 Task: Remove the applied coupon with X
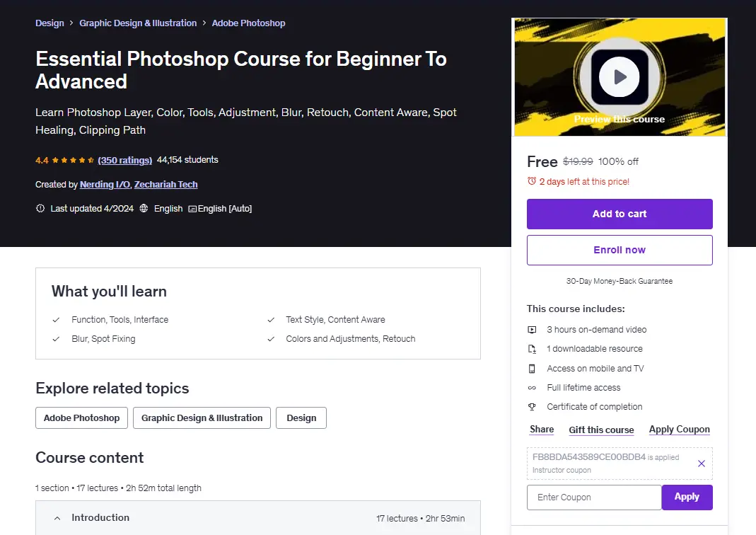point(702,464)
